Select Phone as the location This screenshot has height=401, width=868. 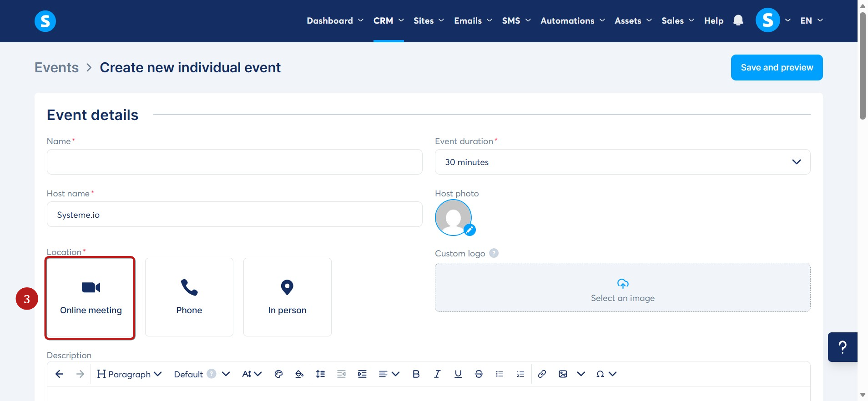coord(189,297)
